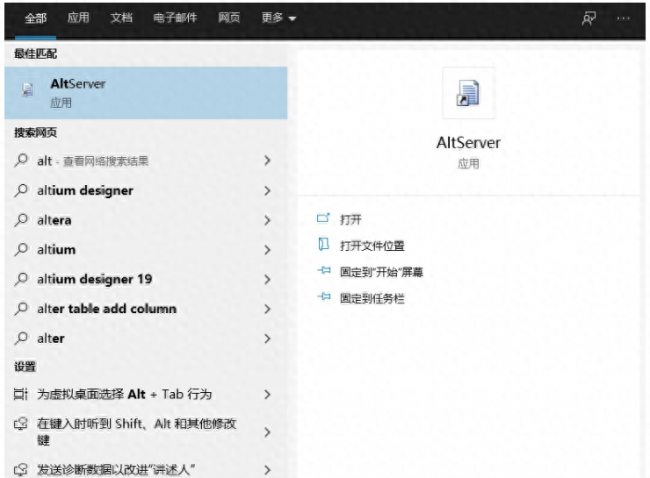Click search icon beside 'altium designer'
650x478 pixels.
[21, 190]
